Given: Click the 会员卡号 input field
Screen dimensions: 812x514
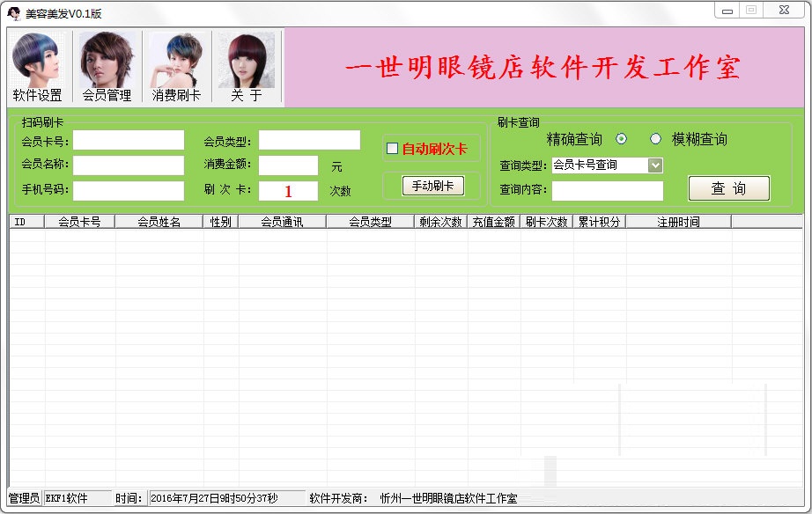Looking at the screenshot, I should coord(129,141).
